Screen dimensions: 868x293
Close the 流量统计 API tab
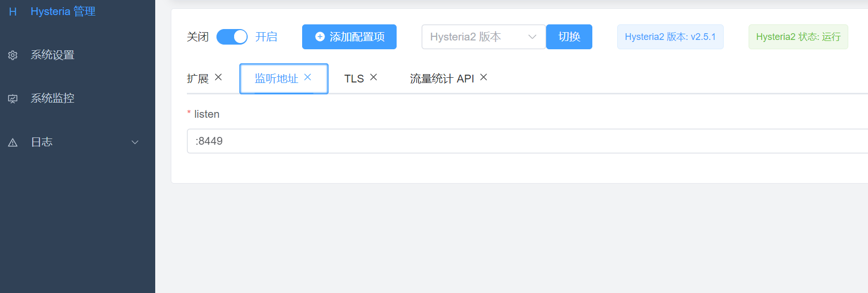coord(484,77)
